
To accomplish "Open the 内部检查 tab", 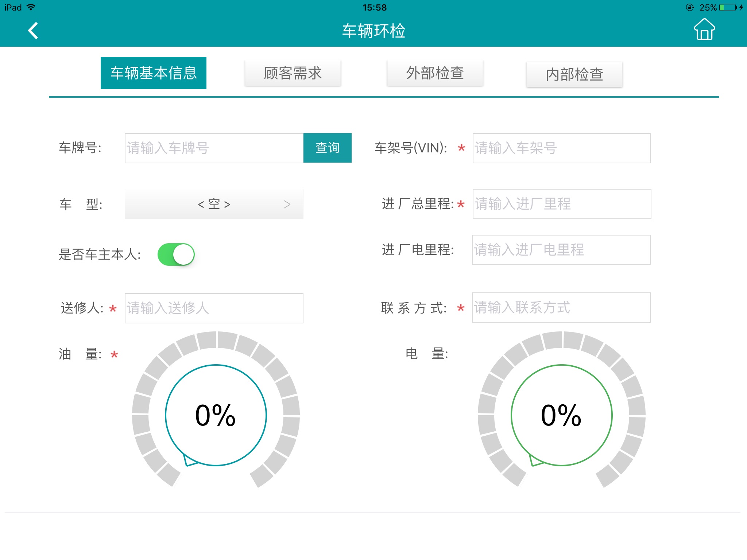I will (574, 74).
